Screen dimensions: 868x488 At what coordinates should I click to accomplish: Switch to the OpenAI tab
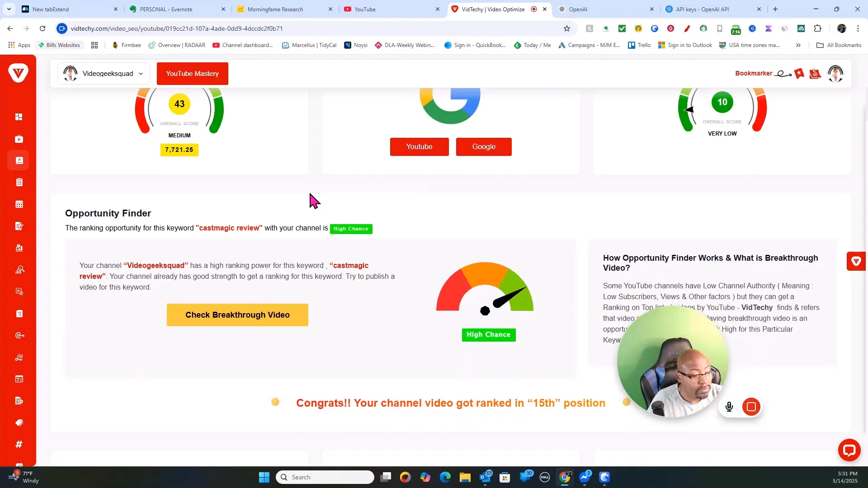(606, 9)
